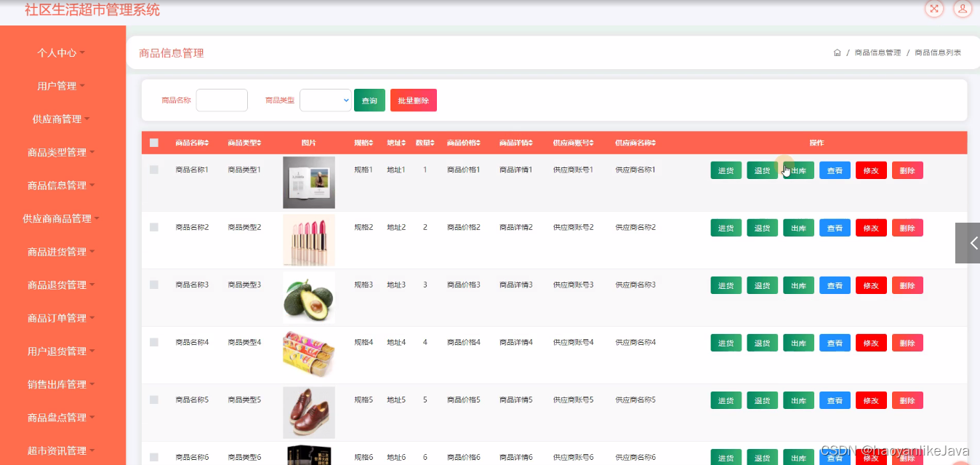
Task: Open 超市资讯管理 sidebar menu
Action: click(x=62, y=450)
